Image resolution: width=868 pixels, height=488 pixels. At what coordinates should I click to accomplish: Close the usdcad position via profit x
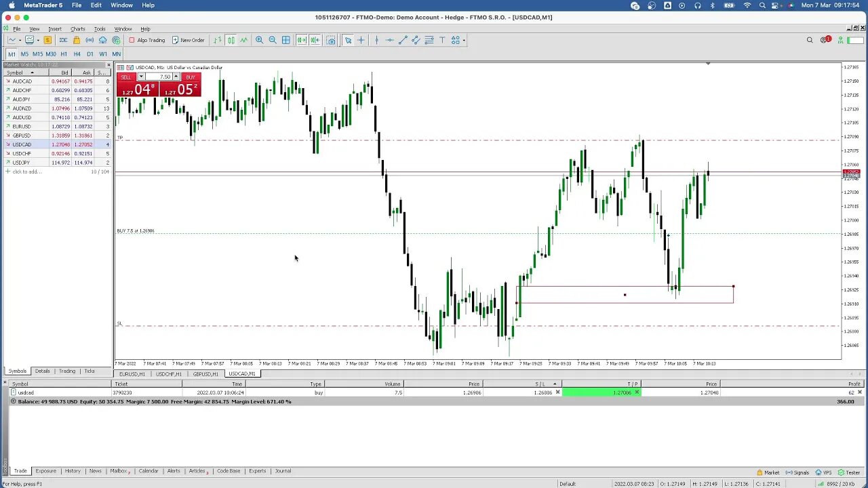coord(860,392)
